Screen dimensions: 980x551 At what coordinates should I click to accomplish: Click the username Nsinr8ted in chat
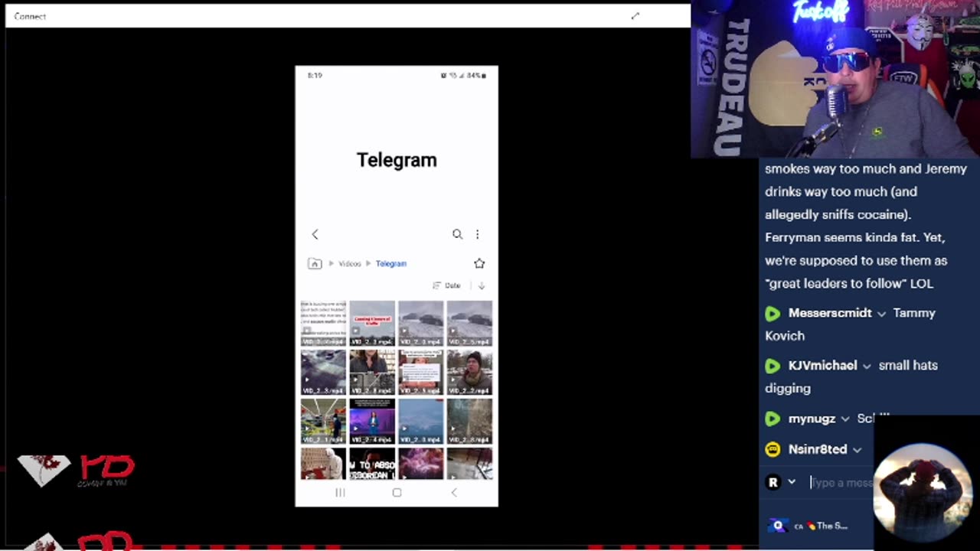click(818, 449)
